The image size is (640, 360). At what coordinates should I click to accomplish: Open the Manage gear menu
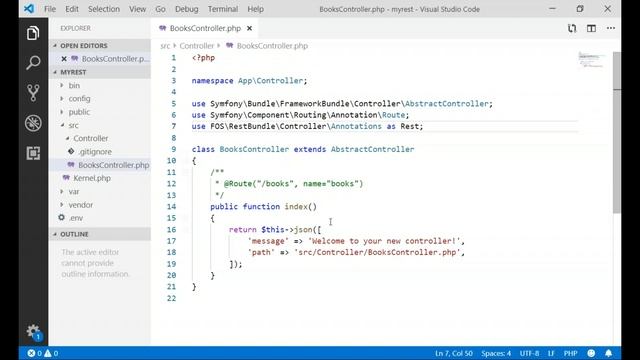33,331
